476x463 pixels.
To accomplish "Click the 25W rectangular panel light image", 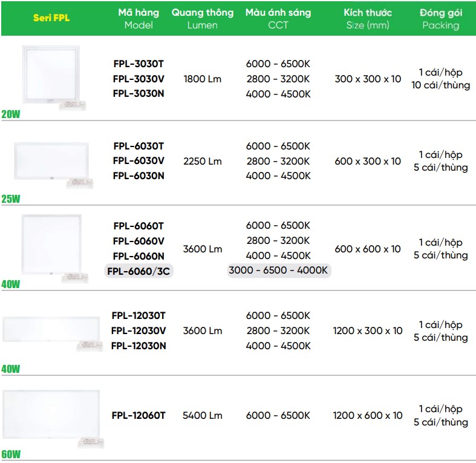I will click(53, 165).
